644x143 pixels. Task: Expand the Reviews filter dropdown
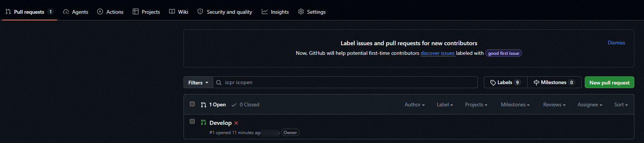(x=554, y=105)
